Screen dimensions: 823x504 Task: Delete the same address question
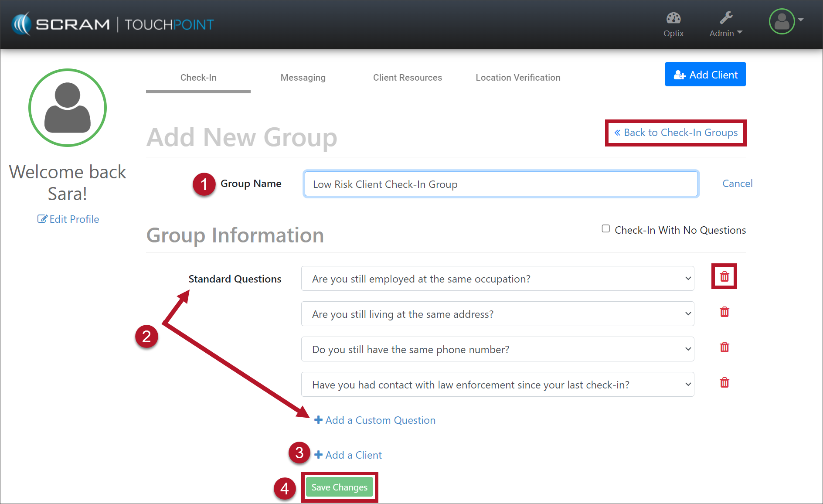[x=724, y=312]
